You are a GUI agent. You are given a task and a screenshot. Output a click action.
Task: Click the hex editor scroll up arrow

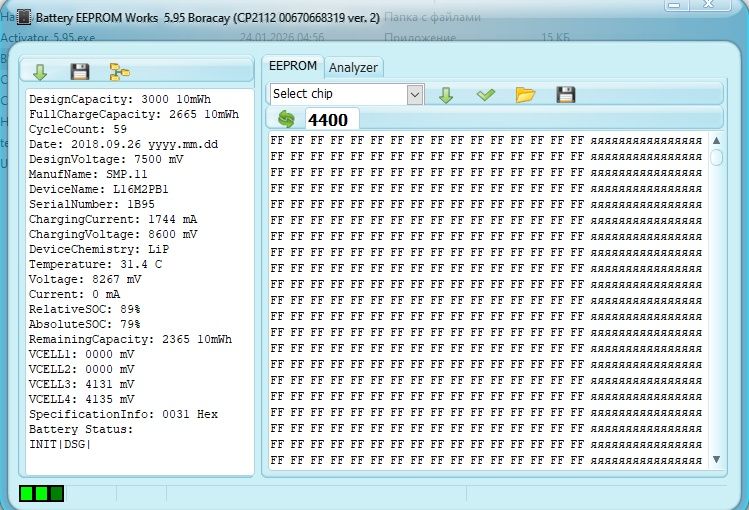coord(716,140)
